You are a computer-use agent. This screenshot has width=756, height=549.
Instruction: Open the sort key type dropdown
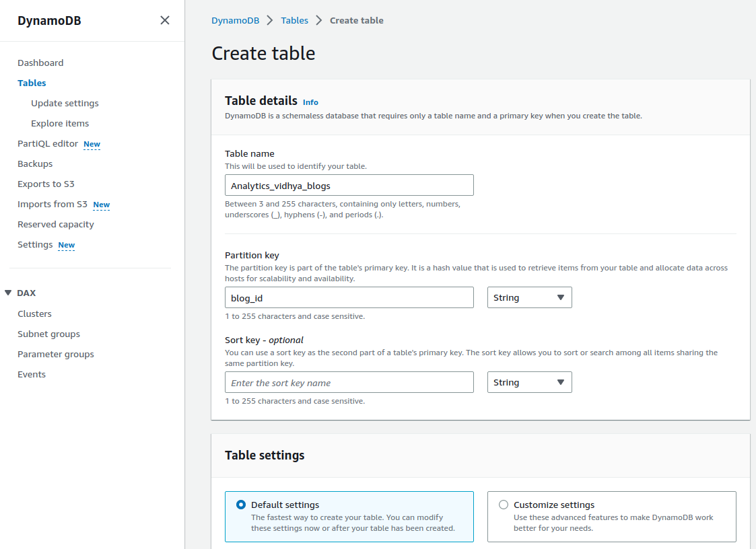[x=529, y=382]
